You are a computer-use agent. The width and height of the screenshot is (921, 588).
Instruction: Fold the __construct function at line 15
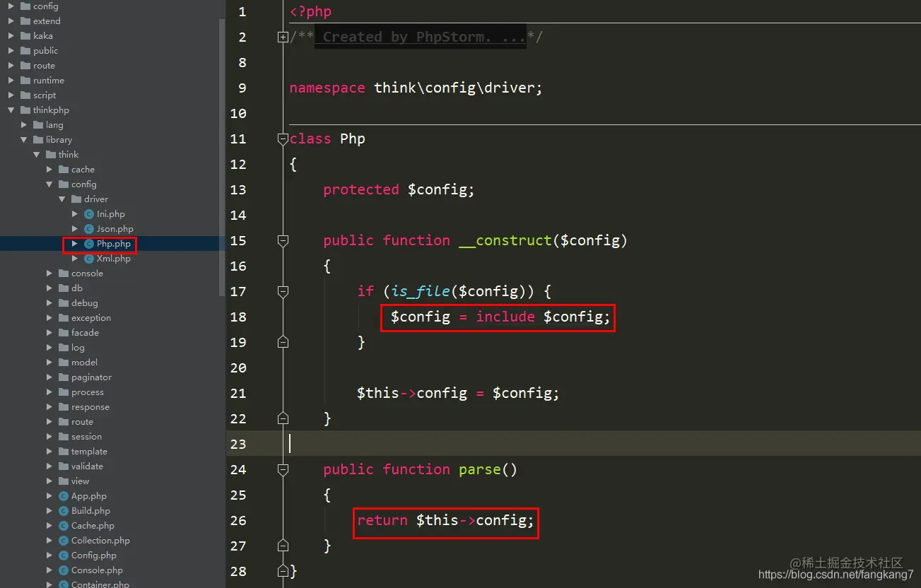(283, 240)
